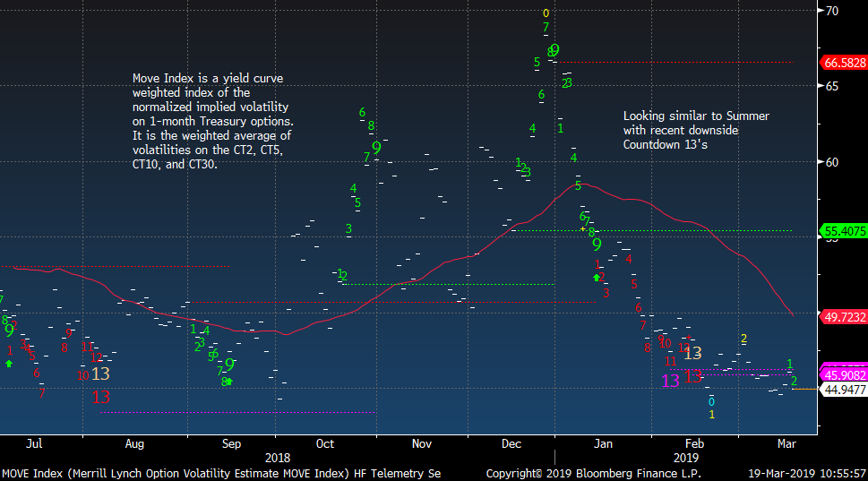Select the Dec label on the time axis

(511, 443)
